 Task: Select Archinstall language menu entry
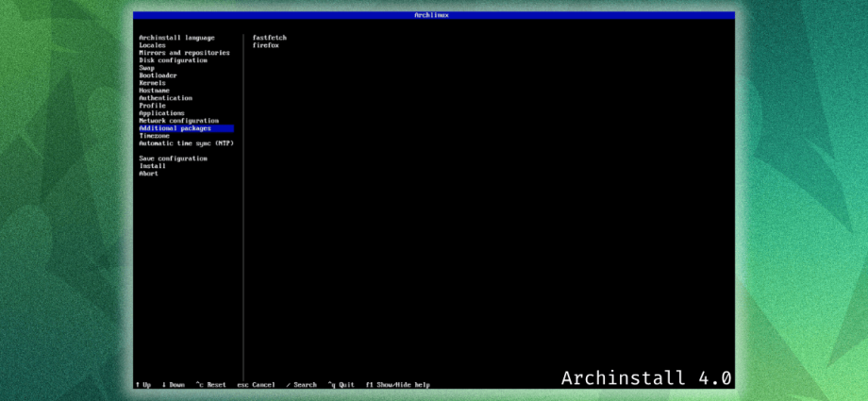tap(176, 38)
